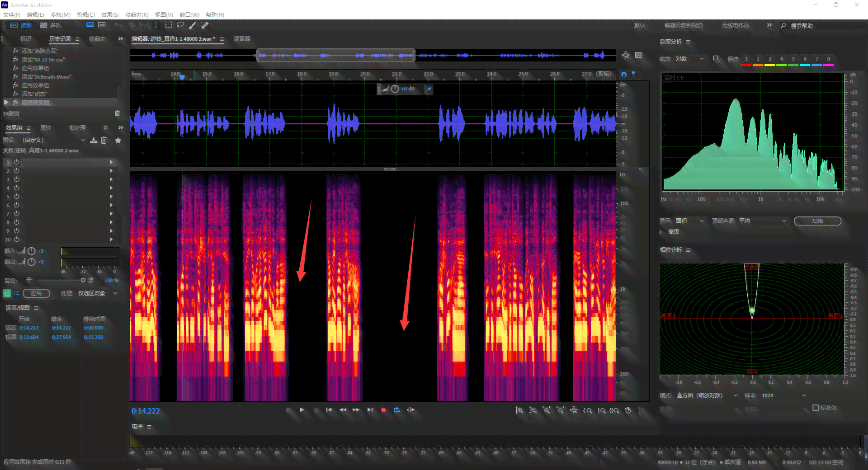Select the Spot Healing Brush tool
The image size is (868, 470).
205,25
